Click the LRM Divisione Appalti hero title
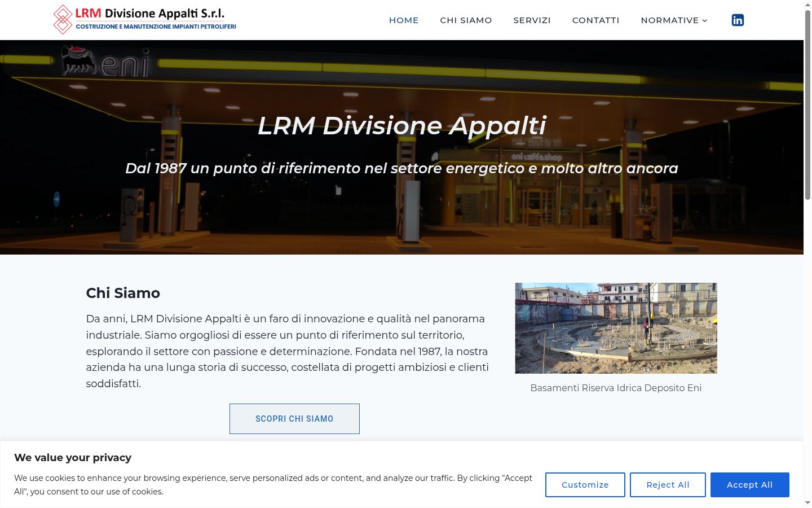 (401, 125)
